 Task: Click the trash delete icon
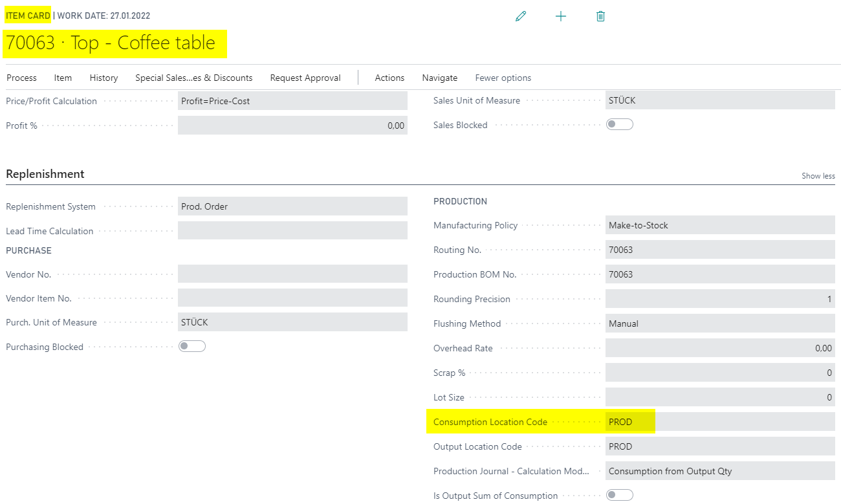[600, 16]
